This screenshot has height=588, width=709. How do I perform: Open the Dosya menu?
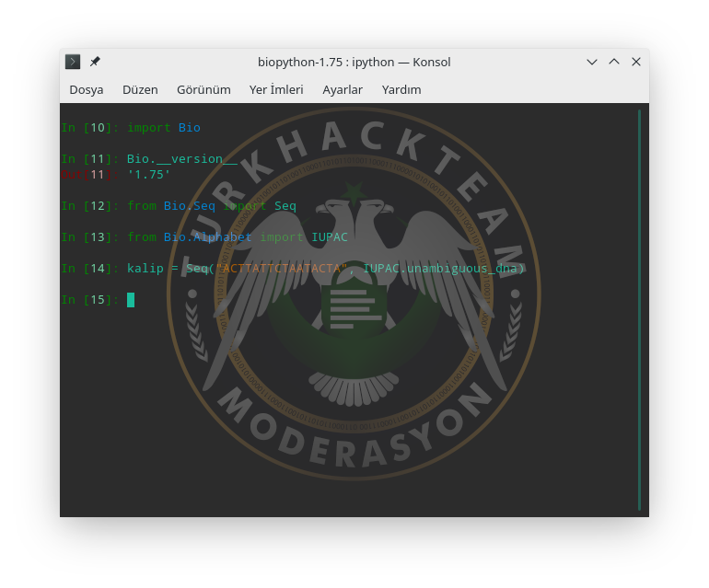coord(87,90)
